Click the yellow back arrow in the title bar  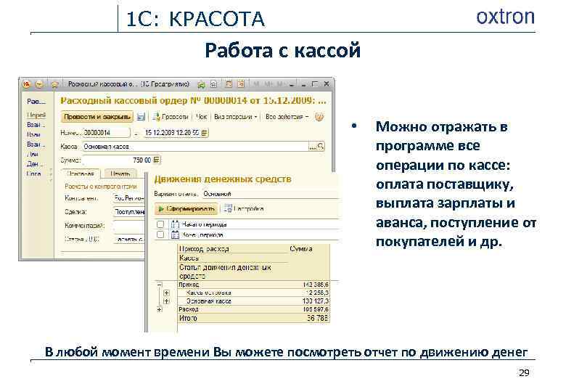[x=39, y=84]
